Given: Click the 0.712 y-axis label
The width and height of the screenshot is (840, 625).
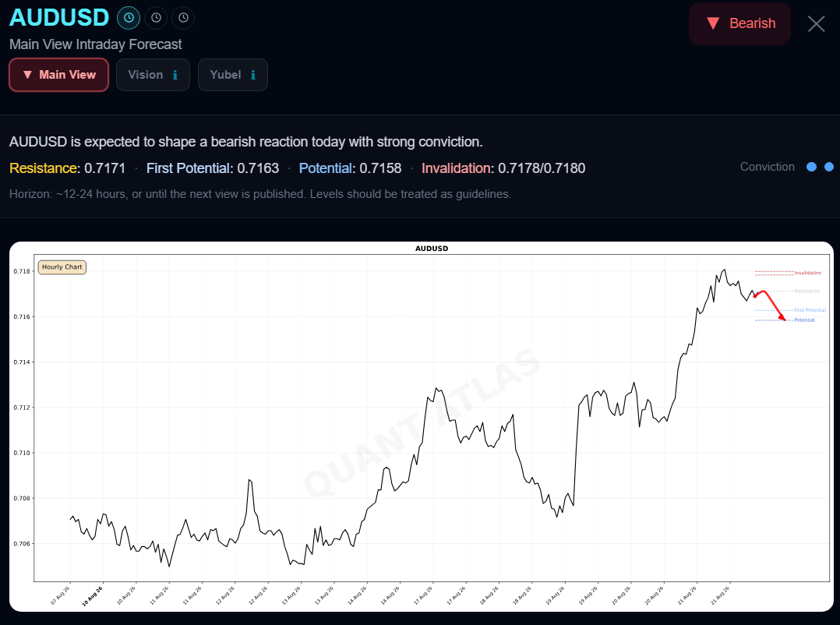Looking at the screenshot, I should [x=22, y=408].
